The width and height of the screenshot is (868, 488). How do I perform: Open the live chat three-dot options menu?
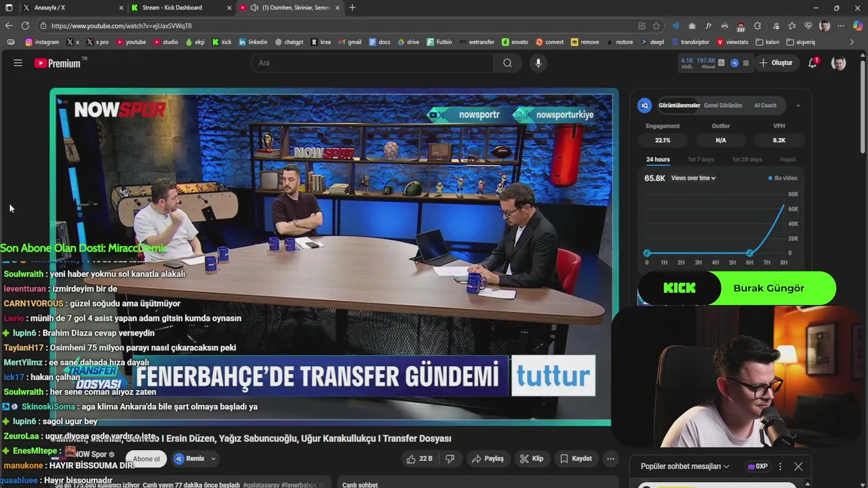[x=780, y=466]
